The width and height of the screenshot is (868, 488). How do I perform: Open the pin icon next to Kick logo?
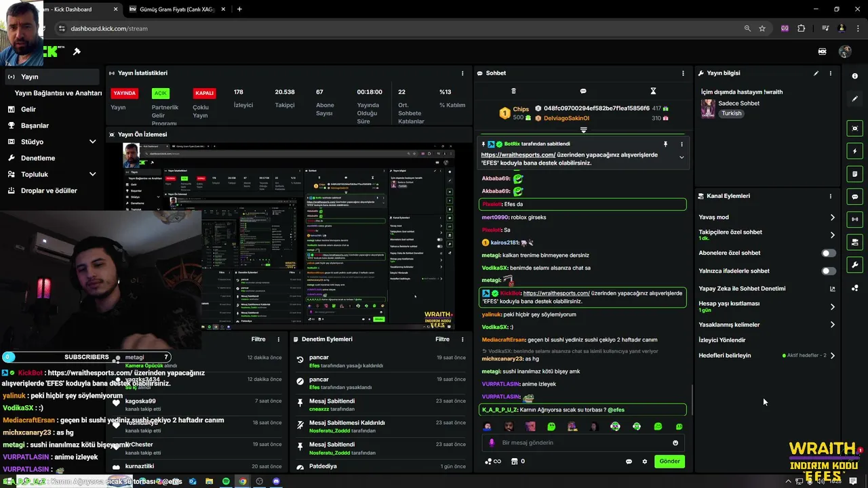point(77,52)
